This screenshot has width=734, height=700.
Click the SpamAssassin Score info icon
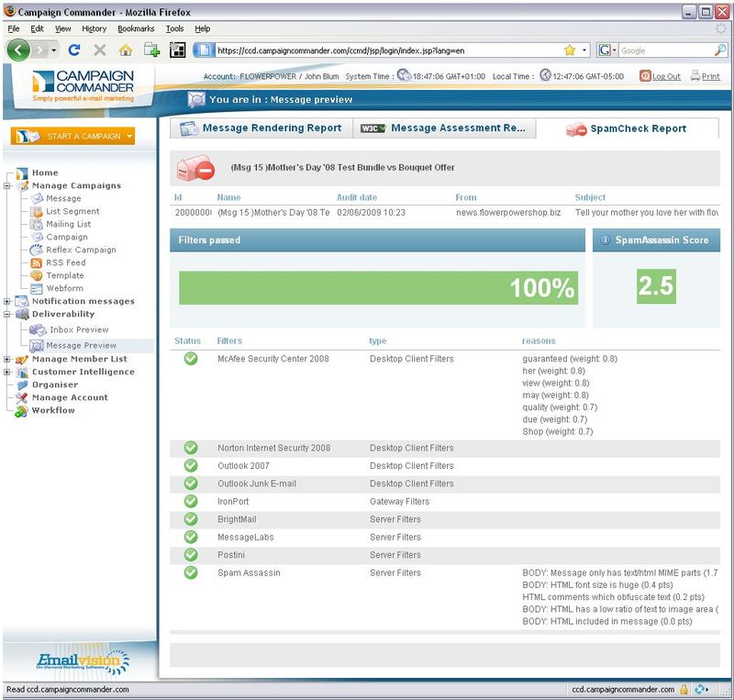[x=606, y=240]
